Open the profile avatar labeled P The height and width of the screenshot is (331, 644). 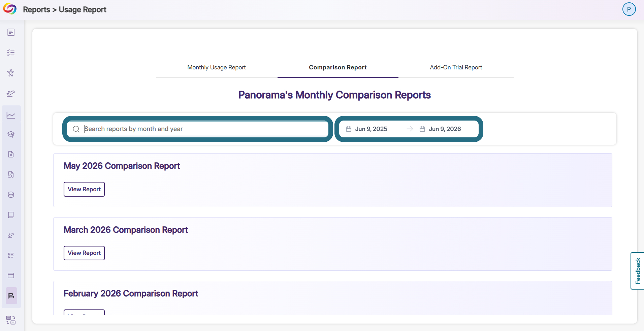[629, 9]
